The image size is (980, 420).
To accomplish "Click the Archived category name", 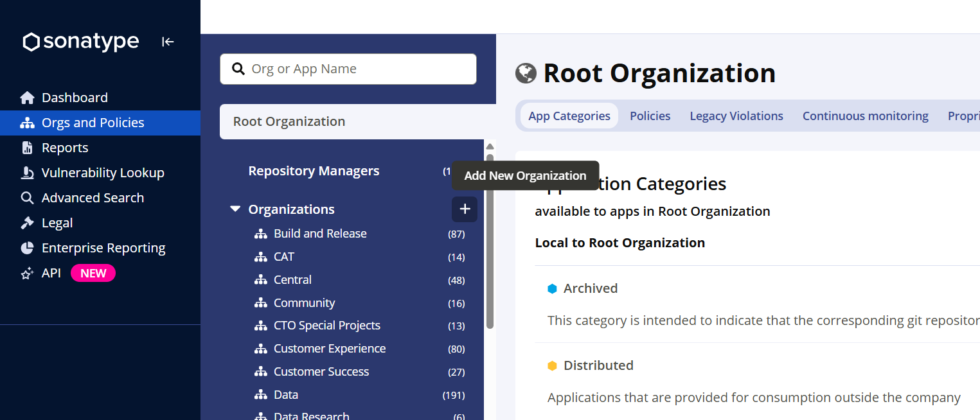I will (591, 288).
